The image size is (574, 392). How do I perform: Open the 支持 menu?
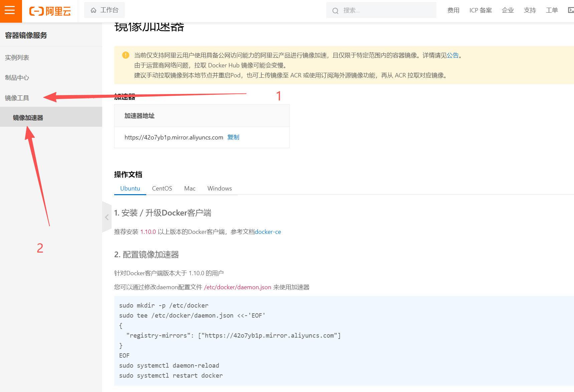(530, 10)
